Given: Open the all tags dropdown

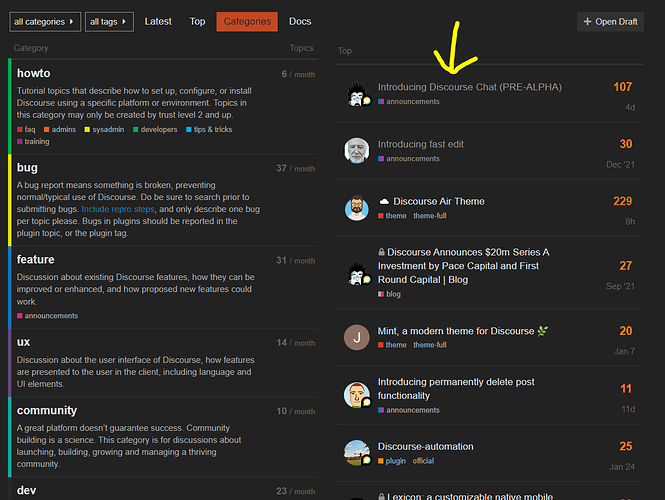Looking at the screenshot, I should (109, 22).
